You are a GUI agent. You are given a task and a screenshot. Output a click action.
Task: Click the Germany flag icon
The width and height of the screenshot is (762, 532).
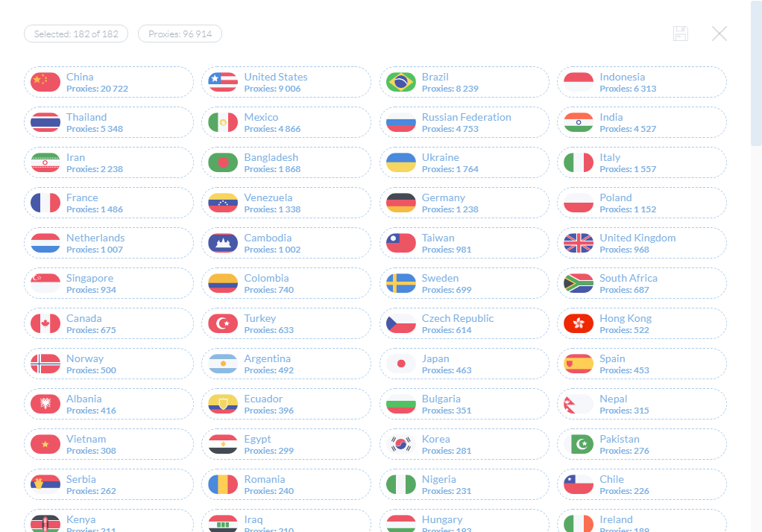(x=401, y=203)
